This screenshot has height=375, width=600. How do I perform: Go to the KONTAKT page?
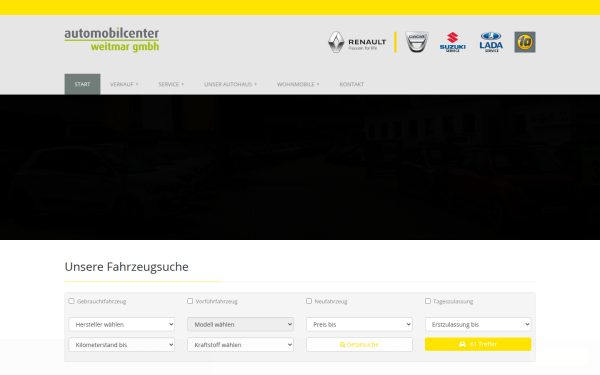tap(352, 84)
